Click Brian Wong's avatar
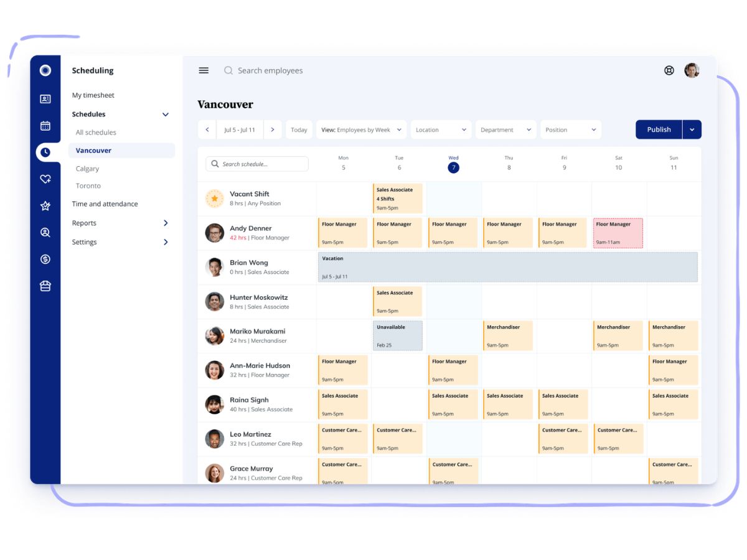The image size is (747, 560). [x=215, y=267]
